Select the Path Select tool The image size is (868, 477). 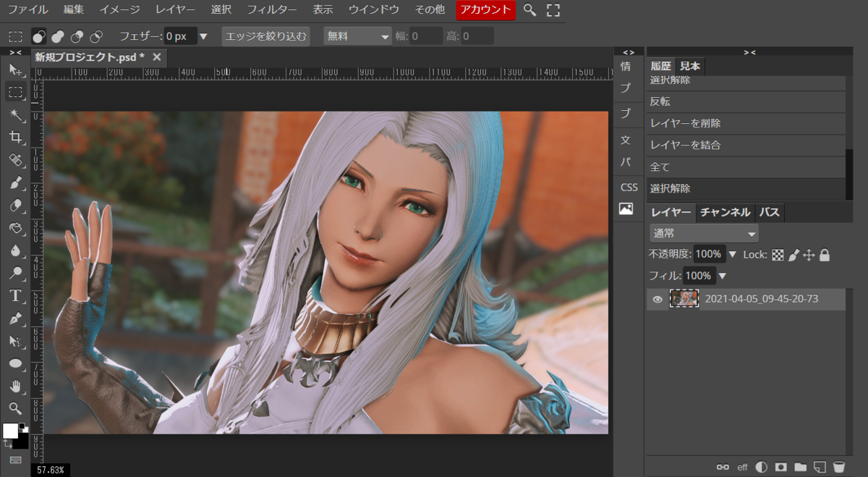coord(15,340)
